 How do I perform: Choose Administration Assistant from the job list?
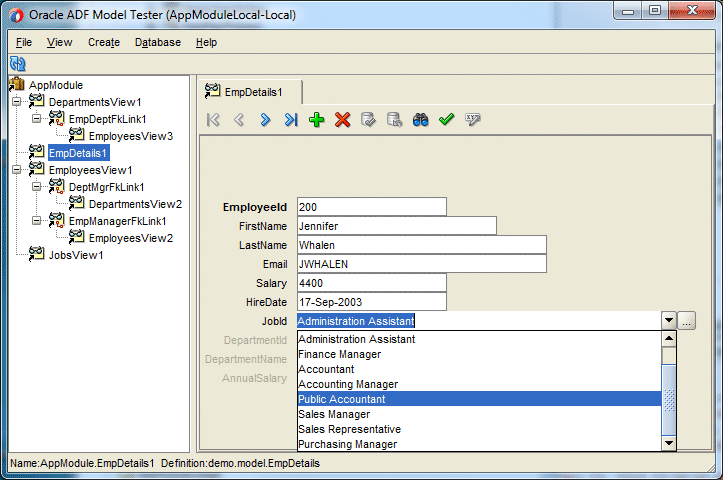pos(480,339)
